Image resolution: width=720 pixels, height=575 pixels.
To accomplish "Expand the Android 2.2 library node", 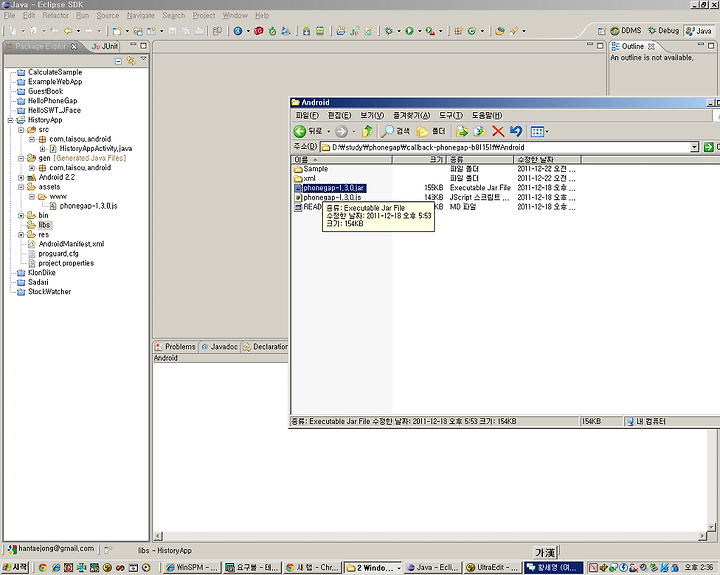I will [21, 178].
